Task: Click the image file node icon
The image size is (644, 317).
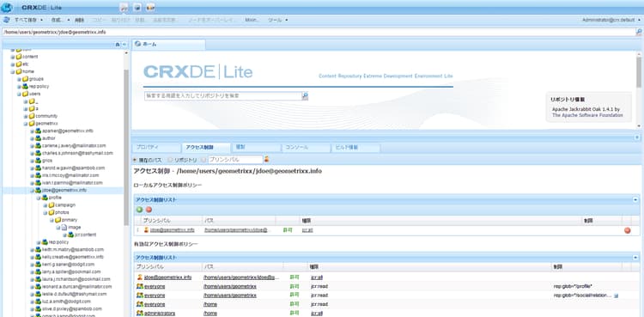Action: [x=64, y=227]
